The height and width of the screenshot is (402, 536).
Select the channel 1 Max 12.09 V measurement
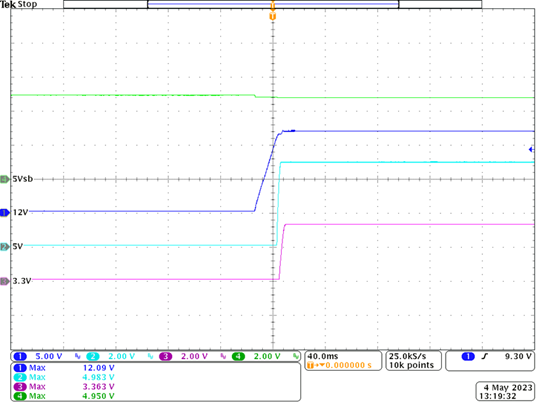64,368
